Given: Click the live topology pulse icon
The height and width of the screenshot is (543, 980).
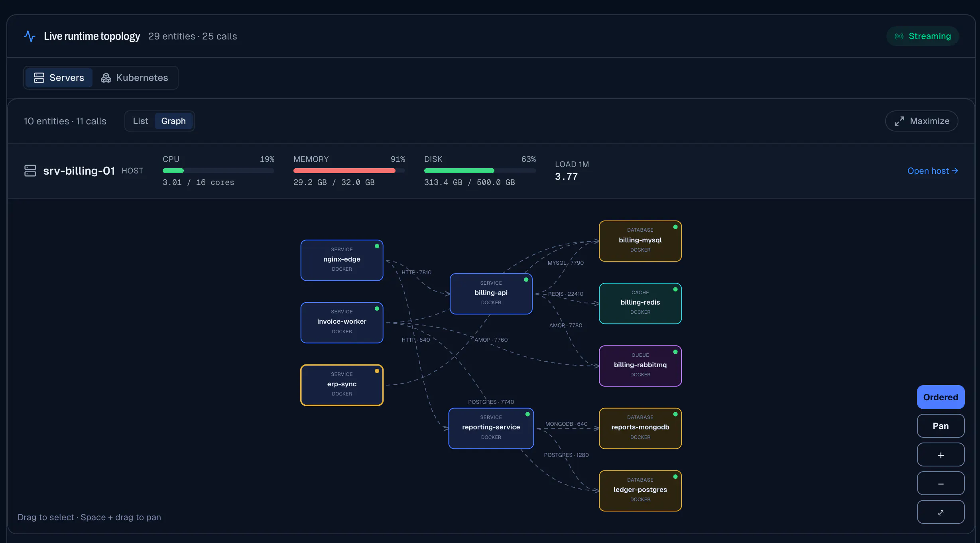Looking at the screenshot, I should point(30,36).
